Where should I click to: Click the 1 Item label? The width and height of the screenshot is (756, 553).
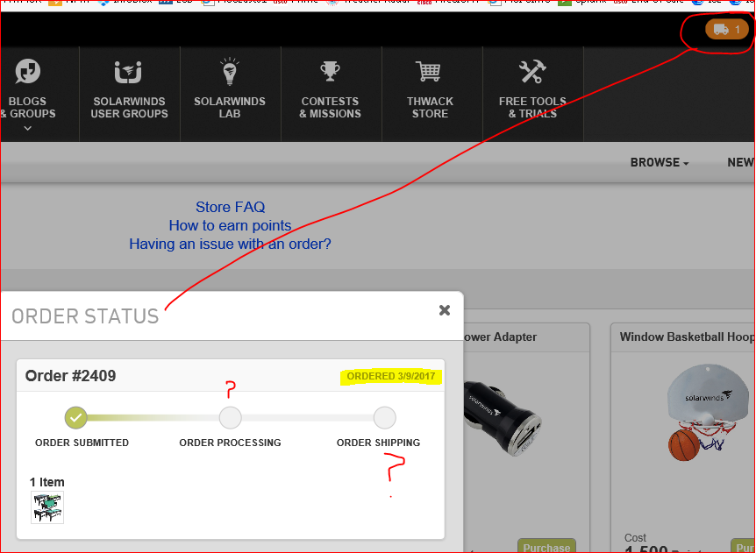click(x=46, y=482)
